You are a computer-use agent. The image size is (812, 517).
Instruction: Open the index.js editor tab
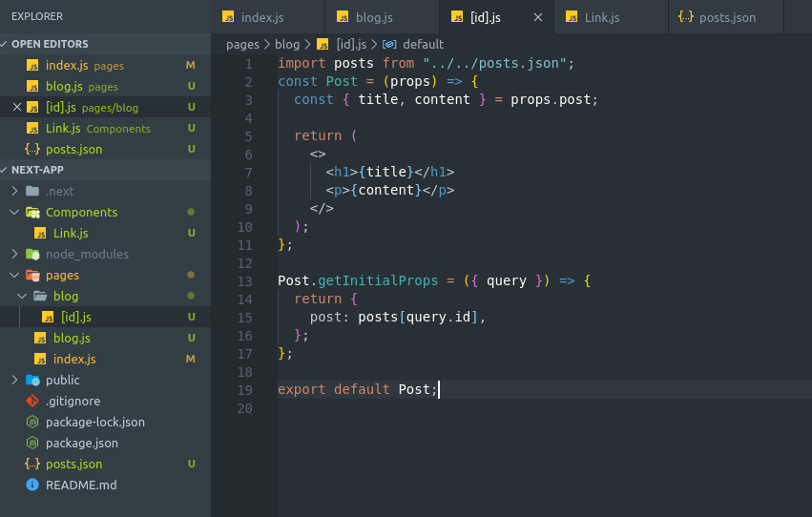(x=268, y=17)
